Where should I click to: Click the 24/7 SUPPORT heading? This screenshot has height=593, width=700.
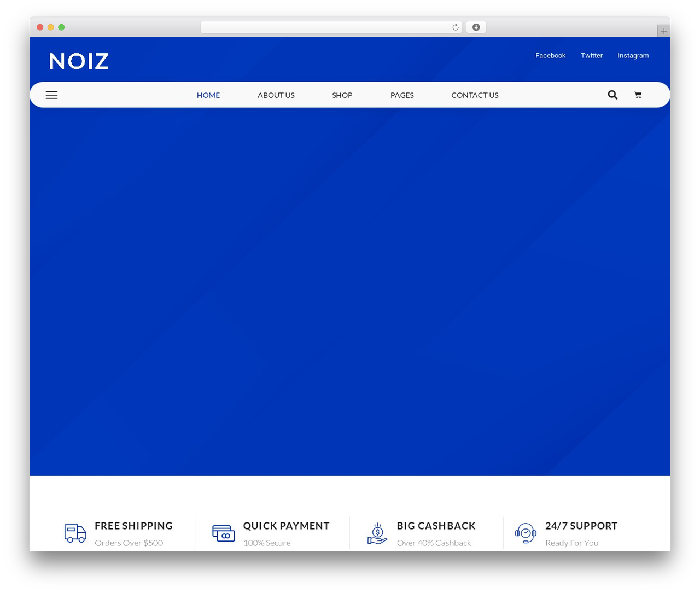click(x=581, y=526)
